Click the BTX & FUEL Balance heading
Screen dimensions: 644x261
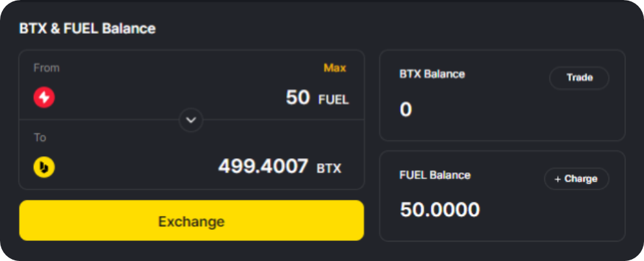tap(87, 29)
